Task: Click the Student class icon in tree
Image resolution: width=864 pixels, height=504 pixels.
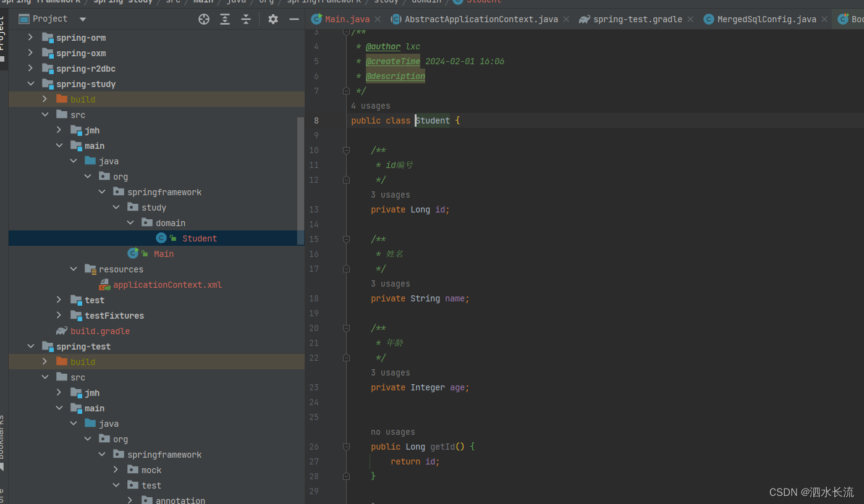Action: 161,238
